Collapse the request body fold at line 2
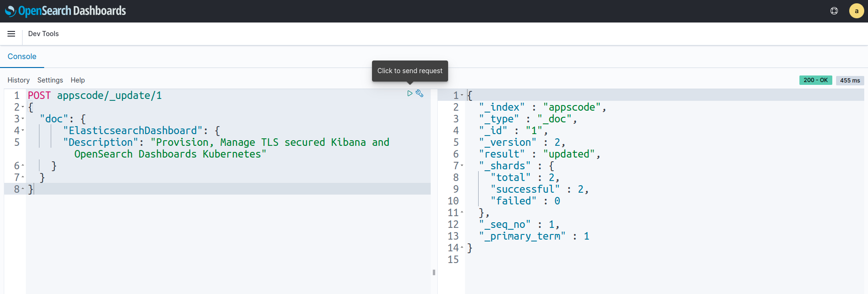868x294 pixels. point(23,107)
